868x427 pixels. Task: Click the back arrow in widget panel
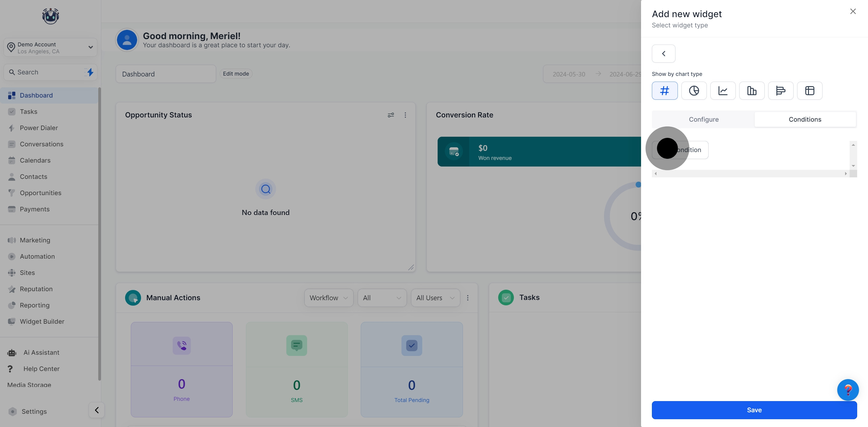click(663, 54)
